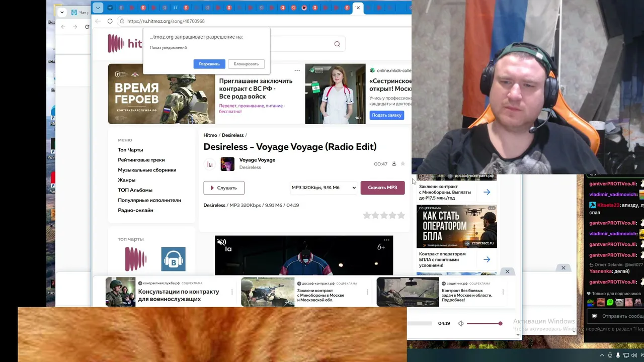644x362 pixels.
Task: Click the chat message input field
Action: [x=615, y=316]
